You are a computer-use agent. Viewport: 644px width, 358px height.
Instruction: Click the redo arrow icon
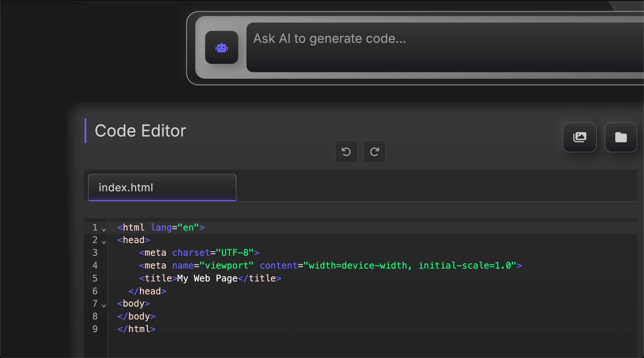pyautogui.click(x=374, y=152)
